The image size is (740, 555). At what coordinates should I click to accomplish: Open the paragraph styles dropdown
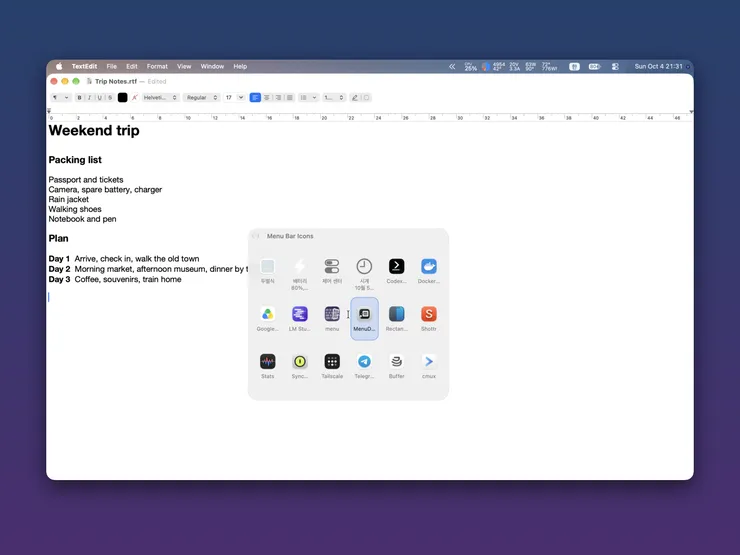coord(60,98)
